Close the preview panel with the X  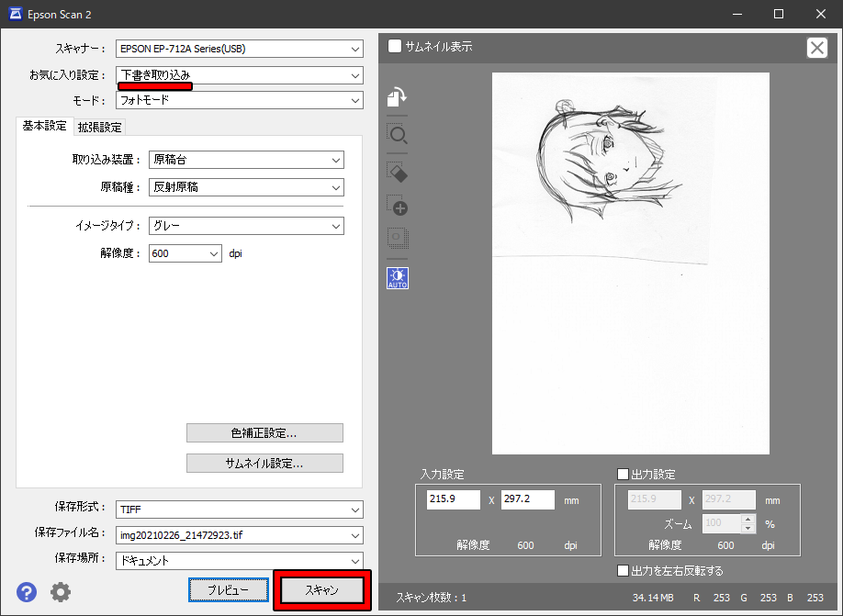click(x=816, y=48)
